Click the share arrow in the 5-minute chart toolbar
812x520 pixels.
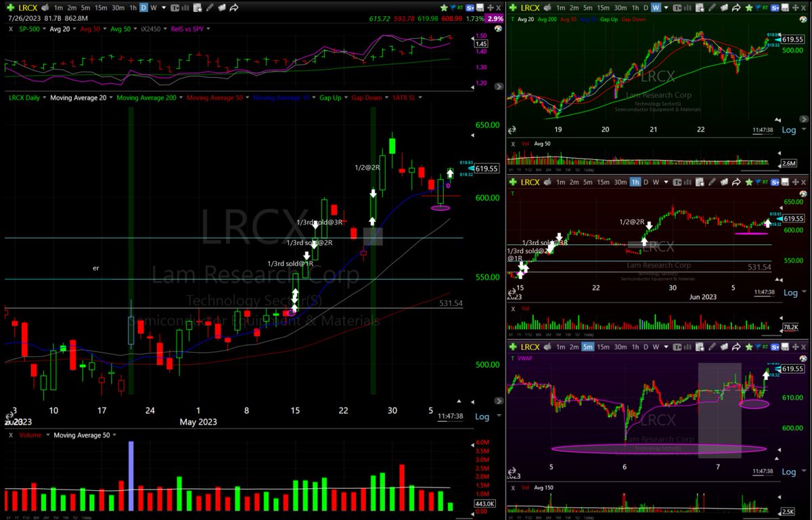point(736,347)
